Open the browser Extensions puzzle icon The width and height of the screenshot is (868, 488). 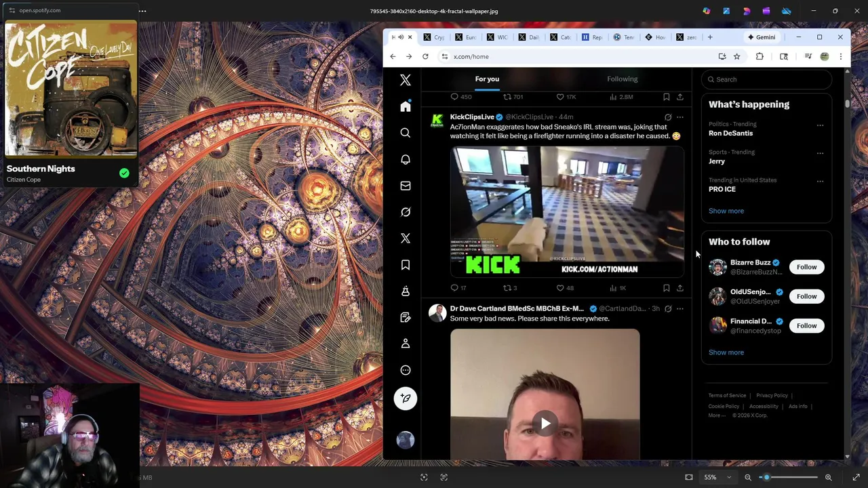point(759,56)
